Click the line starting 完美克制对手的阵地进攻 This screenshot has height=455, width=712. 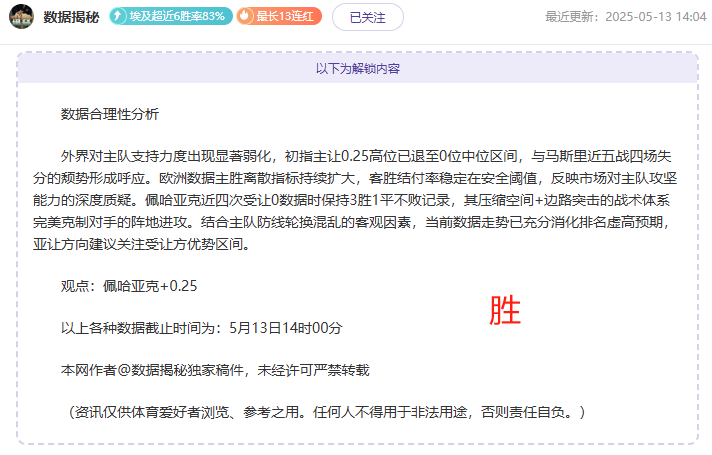(x=352, y=223)
